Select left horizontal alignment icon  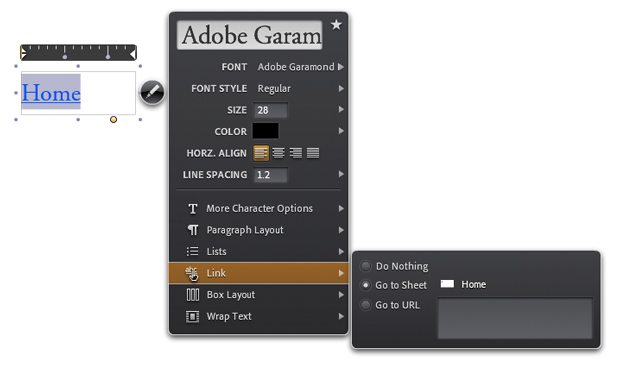click(x=261, y=153)
